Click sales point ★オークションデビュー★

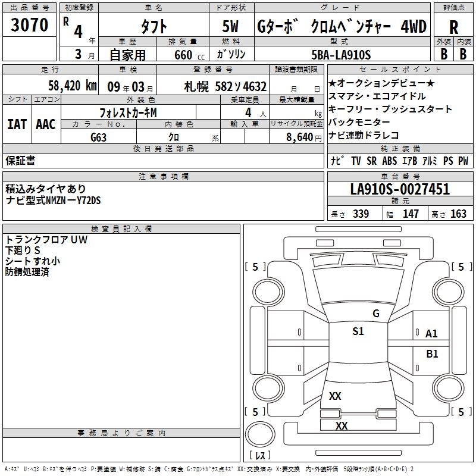tap(381, 83)
